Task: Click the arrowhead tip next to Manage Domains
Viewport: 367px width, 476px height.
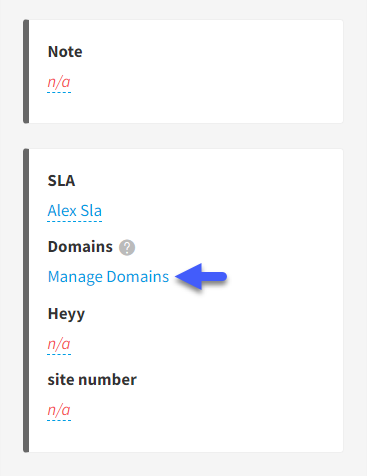Action: tap(178, 277)
